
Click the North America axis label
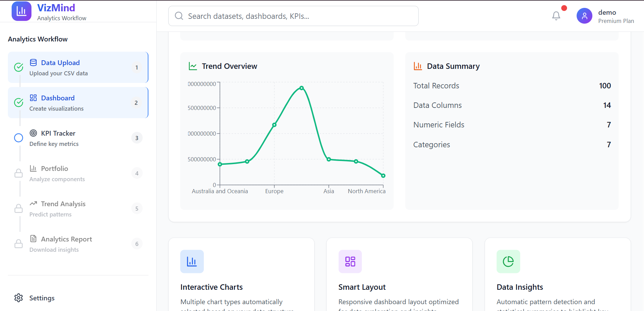point(367,191)
